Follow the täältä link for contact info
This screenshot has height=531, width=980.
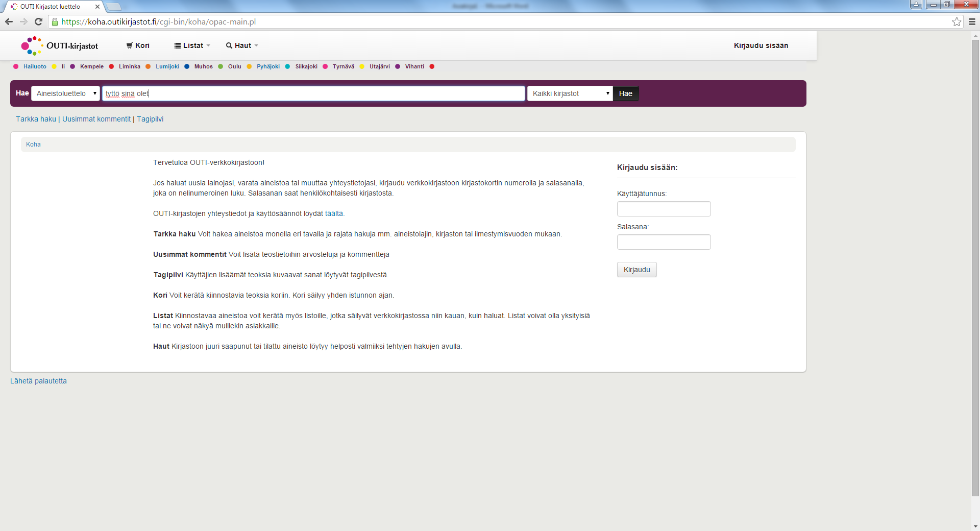point(334,213)
